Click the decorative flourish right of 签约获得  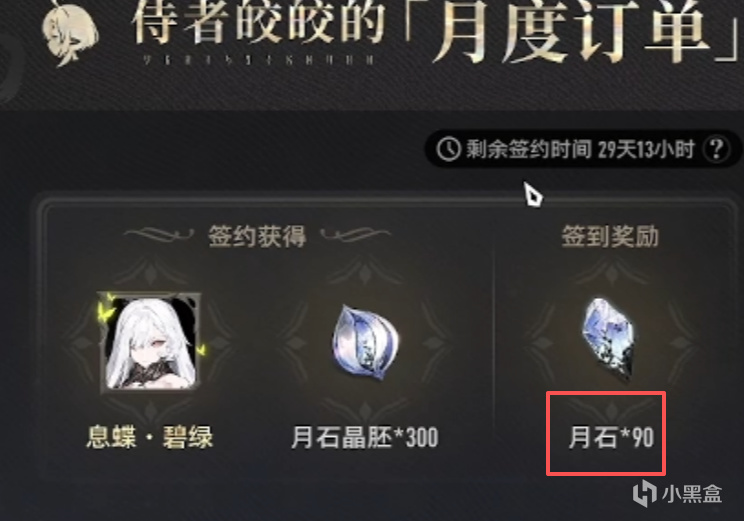pos(355,234)
